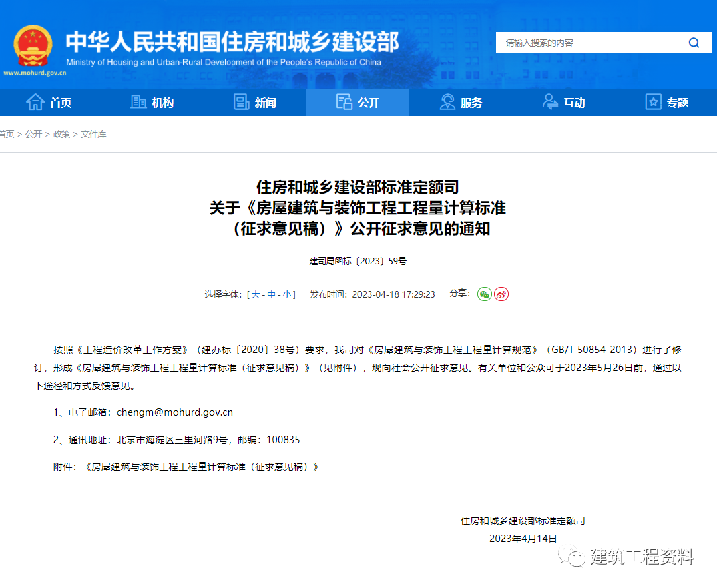The width and height of the screenshot is (717, 588).
Task: Open the 互动 navigation tab
Action: click(563, 102)
